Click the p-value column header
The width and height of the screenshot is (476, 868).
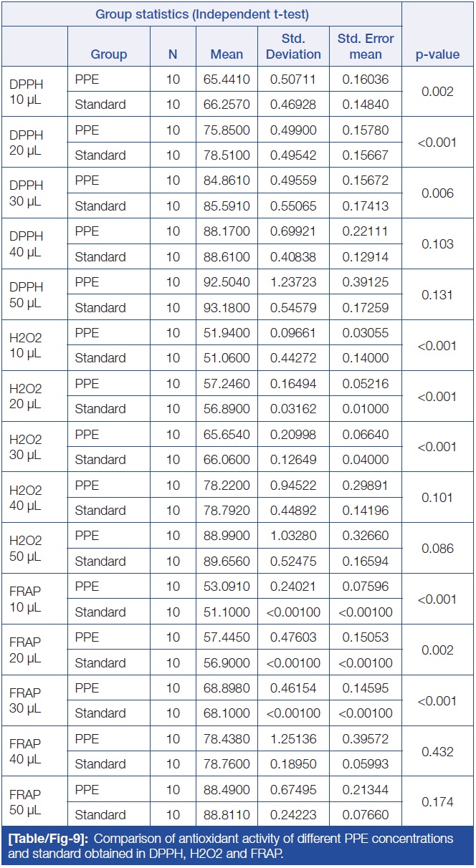437,54
